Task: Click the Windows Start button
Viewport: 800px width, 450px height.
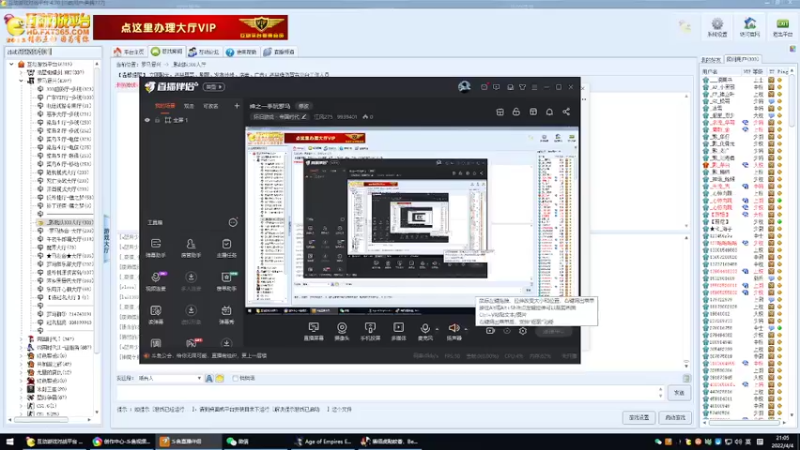Action: pos(10,441)
